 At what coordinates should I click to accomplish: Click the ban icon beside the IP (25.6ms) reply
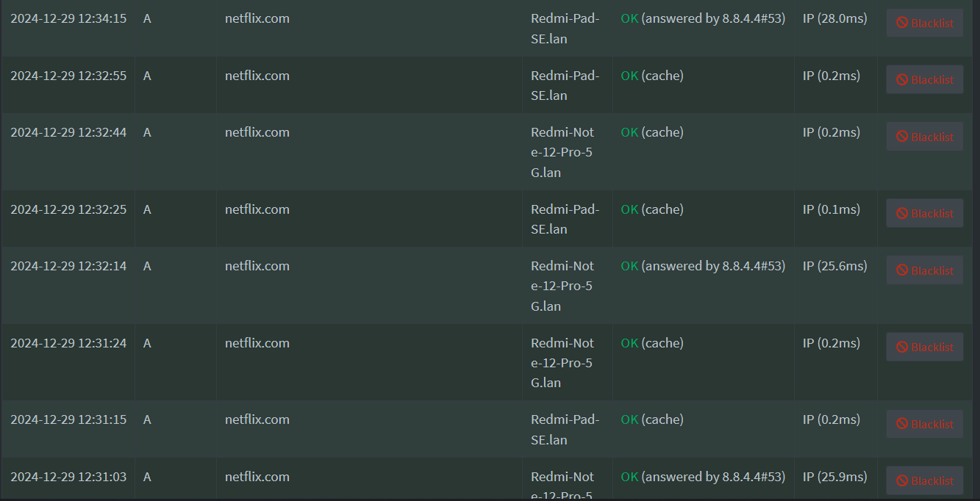[x=902, y=270]
